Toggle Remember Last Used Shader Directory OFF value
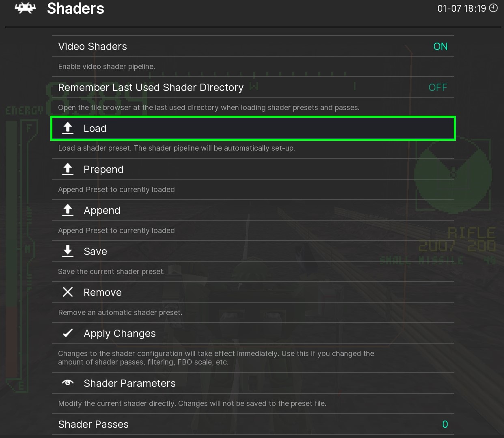 click(437, 87)
